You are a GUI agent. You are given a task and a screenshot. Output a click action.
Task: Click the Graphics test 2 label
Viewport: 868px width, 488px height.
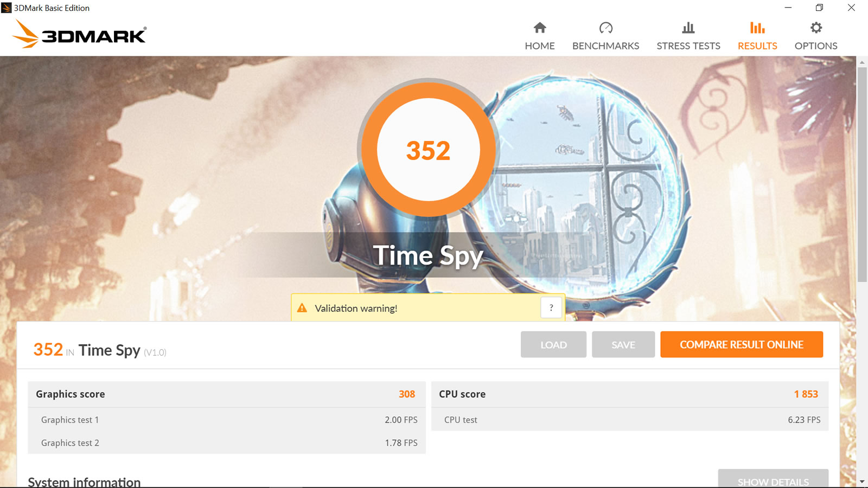coord(70,443)
